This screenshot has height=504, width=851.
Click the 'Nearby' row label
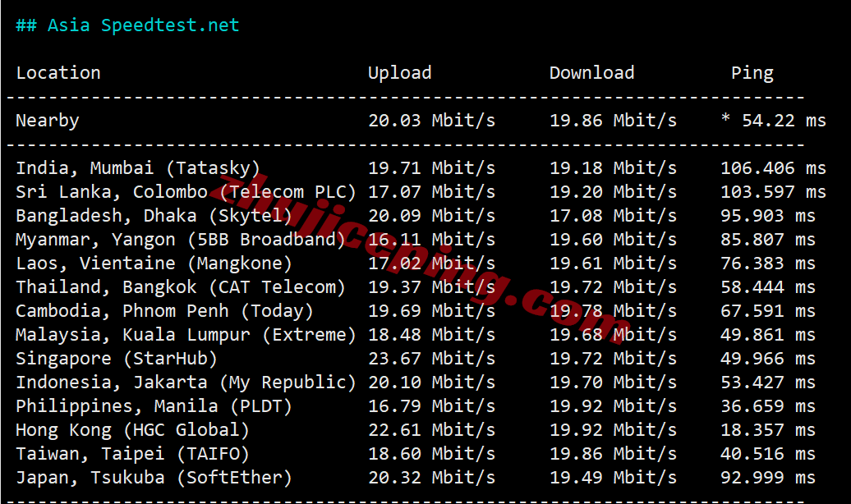click(x=47, y=121)
